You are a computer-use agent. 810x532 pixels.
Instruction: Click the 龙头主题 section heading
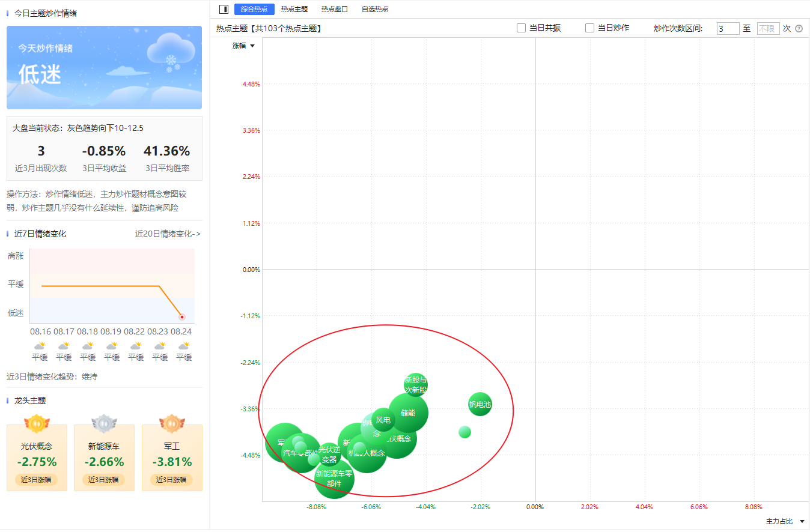pyautogui.click(x=30, y=401)
